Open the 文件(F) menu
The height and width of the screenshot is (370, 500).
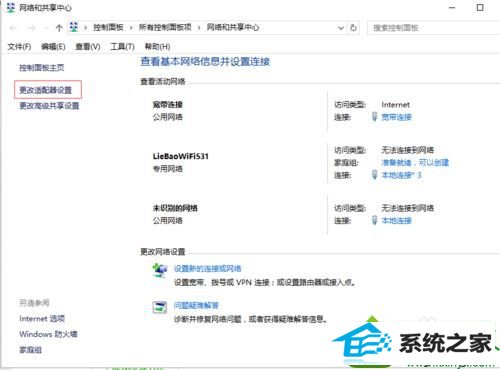[x=19, y=47]
